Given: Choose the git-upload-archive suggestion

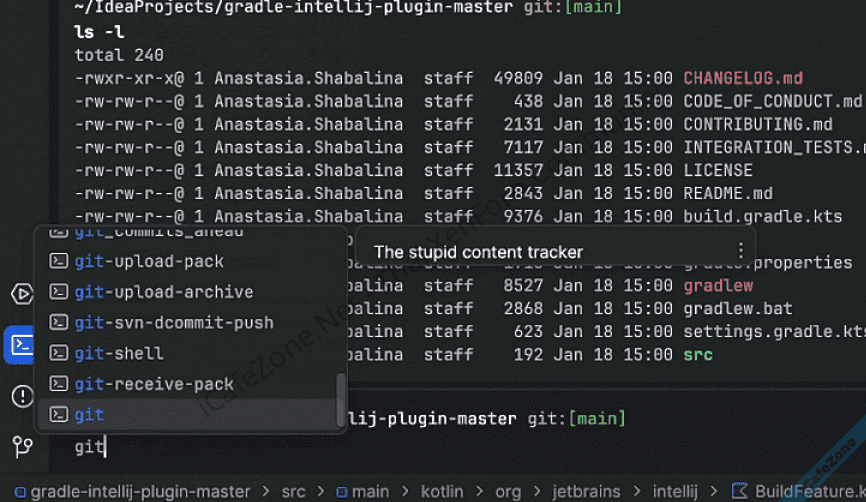Looking at the screenshot, I should click(x=164, y=292).
